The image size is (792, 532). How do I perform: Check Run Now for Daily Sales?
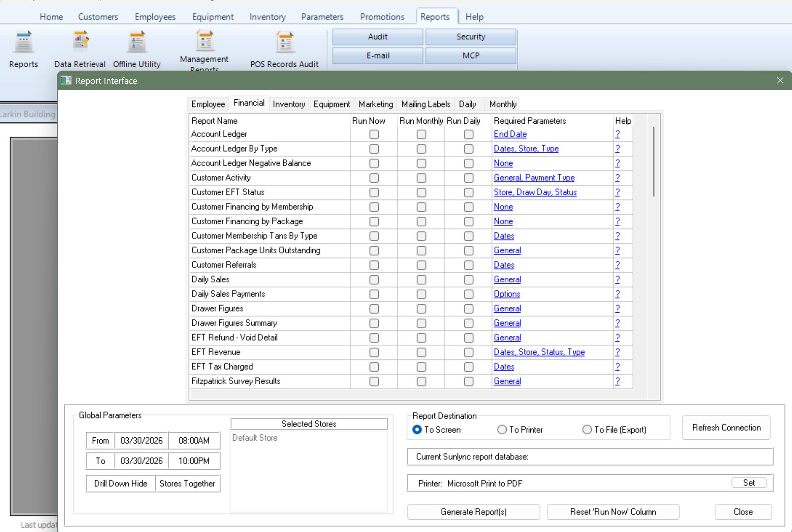pos(374,280)
